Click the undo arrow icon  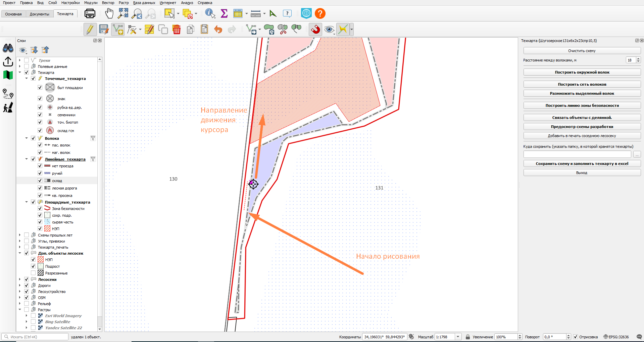point(218,30)
